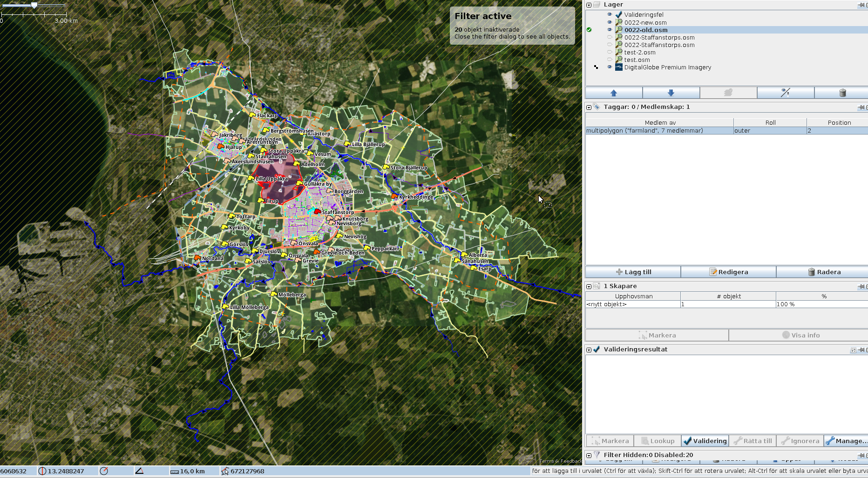Select the test.osm layer
Screen dimensions: 868x478
point(637,60)
